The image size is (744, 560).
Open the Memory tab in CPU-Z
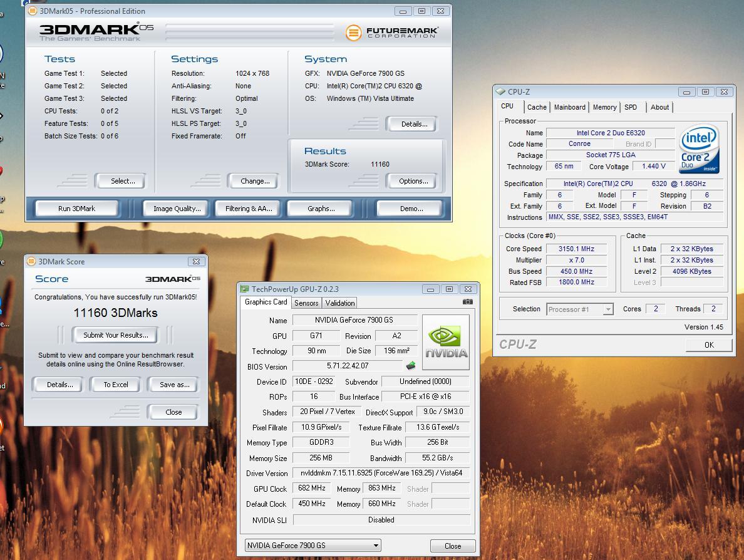coord(604,107)
